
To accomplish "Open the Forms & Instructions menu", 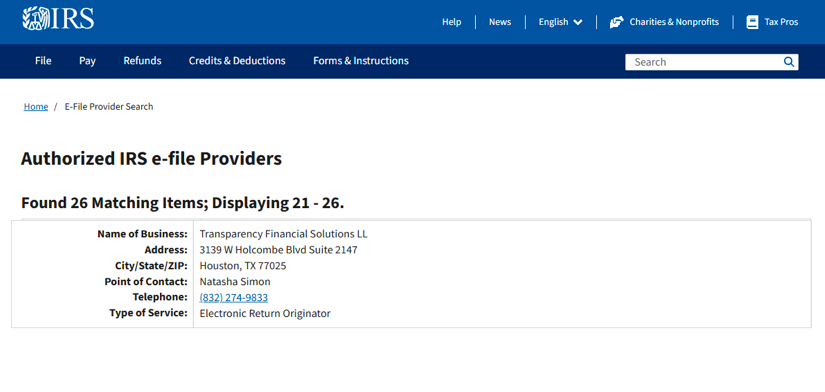I will click(x=361, y=61).
